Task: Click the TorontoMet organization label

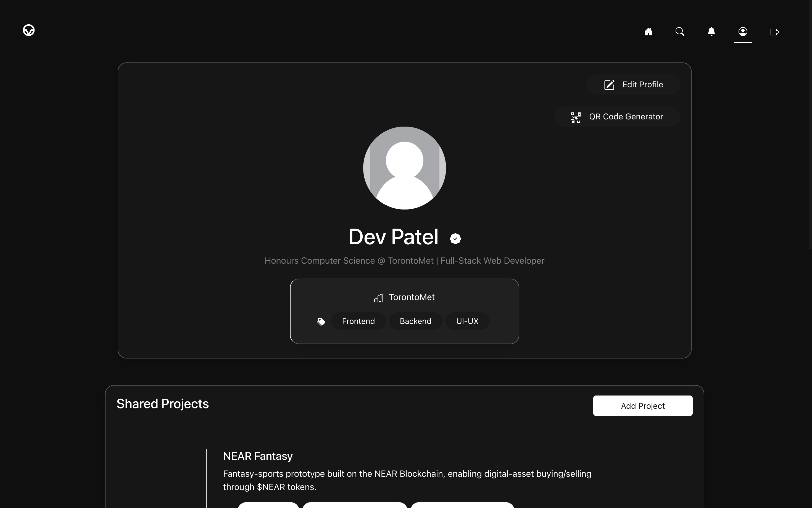Action: (412, 297)
